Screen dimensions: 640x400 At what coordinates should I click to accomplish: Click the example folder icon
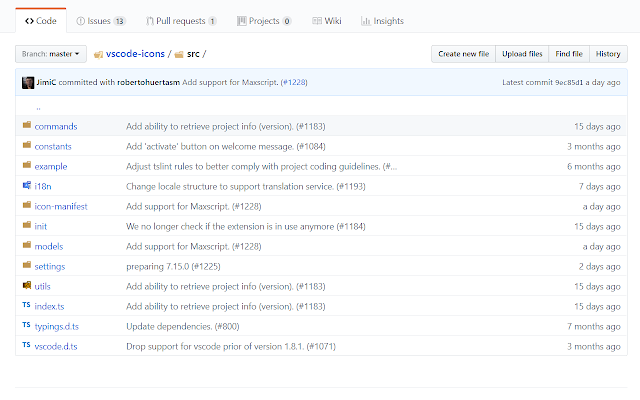pos(27,165)
